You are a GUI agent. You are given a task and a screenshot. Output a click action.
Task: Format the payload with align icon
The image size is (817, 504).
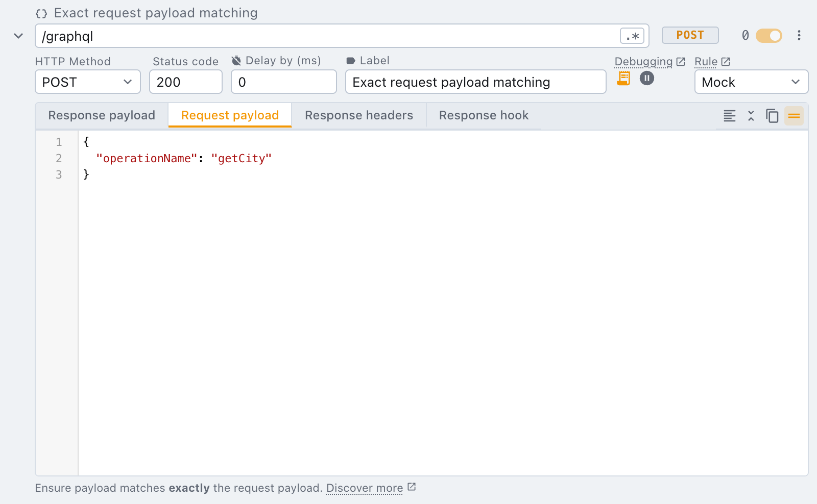(x=730, y=116)
